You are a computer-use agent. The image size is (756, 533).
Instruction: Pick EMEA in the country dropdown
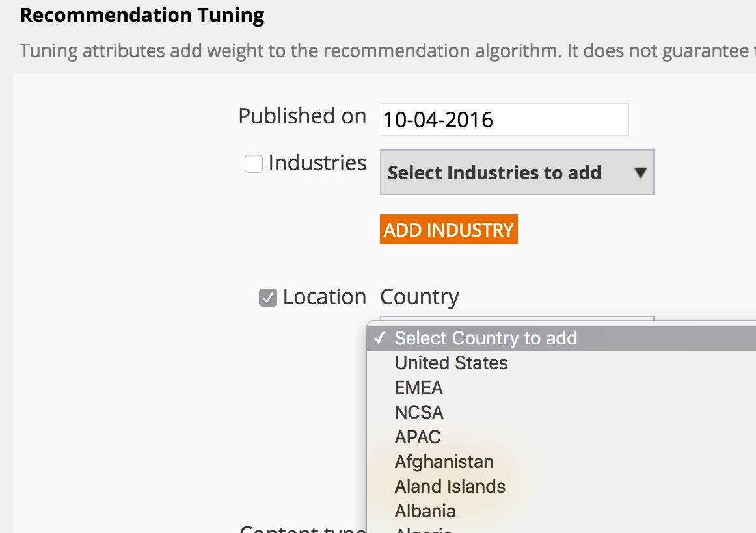pos(418,387)
